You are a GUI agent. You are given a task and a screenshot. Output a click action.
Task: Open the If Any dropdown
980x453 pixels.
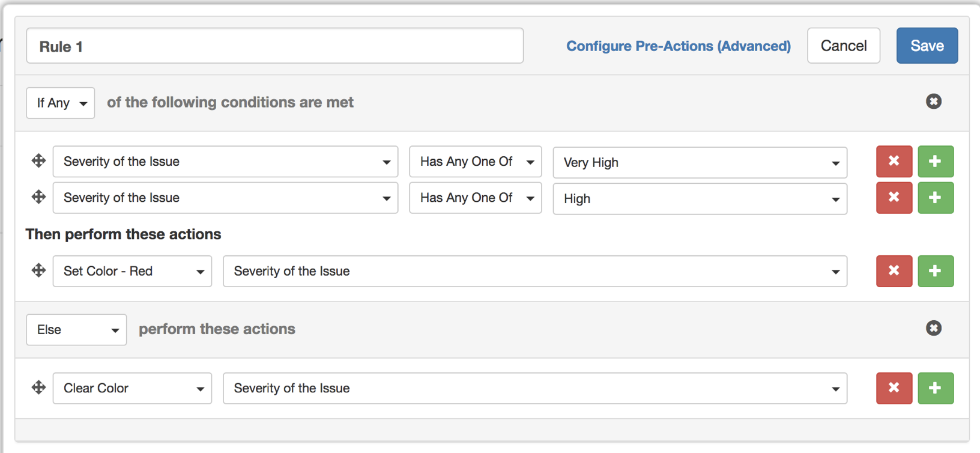click(x=60, y=103)
